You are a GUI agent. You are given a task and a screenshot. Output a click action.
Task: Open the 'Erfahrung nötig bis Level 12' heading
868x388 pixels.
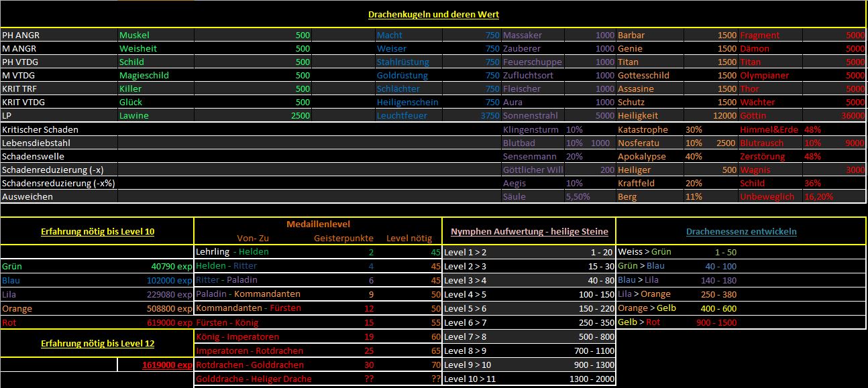click(97, 344)
